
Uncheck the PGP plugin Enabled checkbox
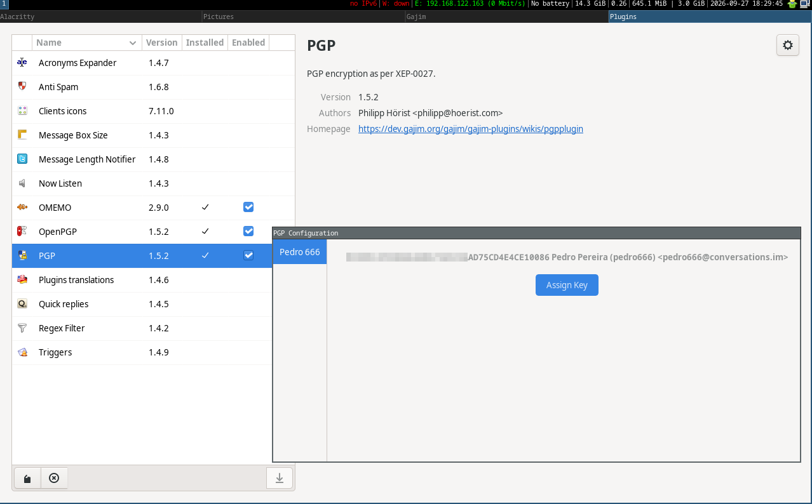[248, 255]
